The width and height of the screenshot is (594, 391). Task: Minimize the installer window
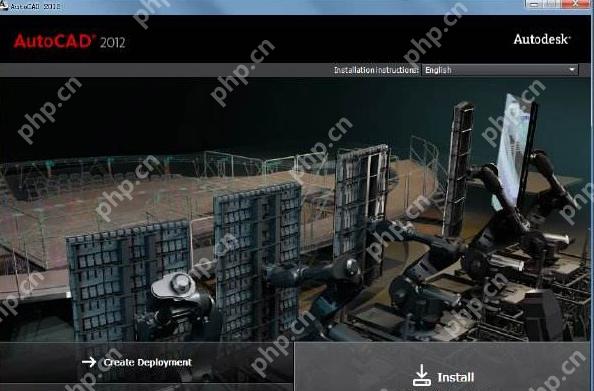pyautogui.click(x=534, y=5)
